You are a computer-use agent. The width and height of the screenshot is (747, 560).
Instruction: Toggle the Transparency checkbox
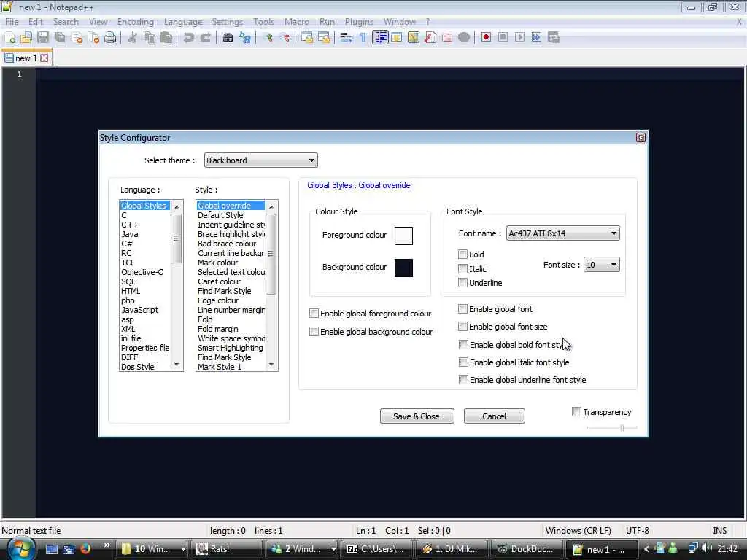pos(576,412)
